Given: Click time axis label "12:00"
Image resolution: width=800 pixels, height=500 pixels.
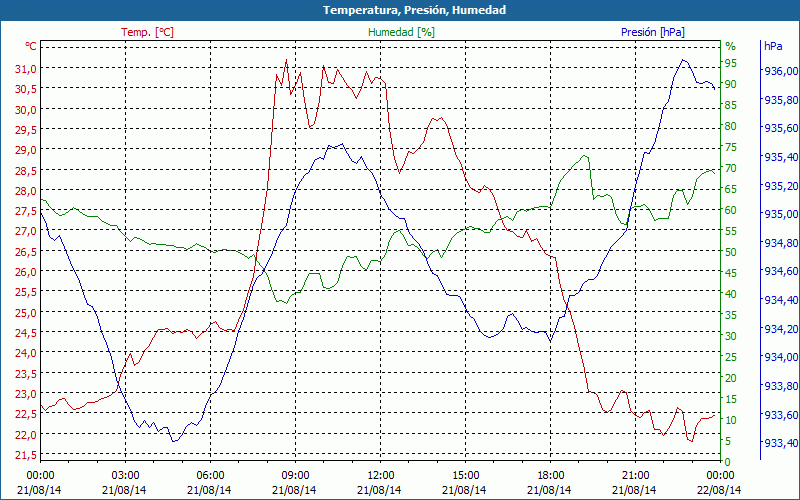Looking at the screenshot, I should pyautogui.click(x=380, y=476).
